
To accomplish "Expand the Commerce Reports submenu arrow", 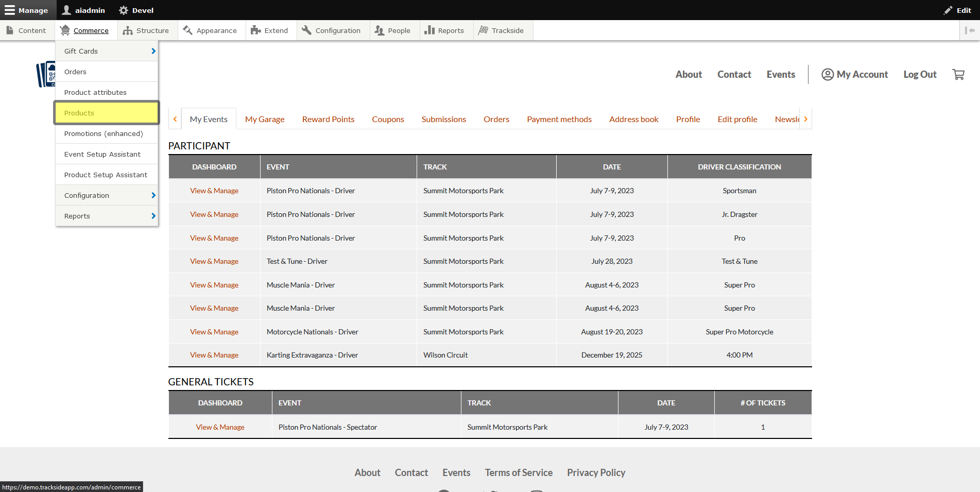I will pyautogui.click(x=153, y=216).
